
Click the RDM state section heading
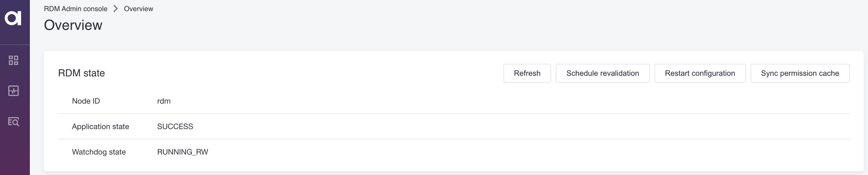[81, 73]
